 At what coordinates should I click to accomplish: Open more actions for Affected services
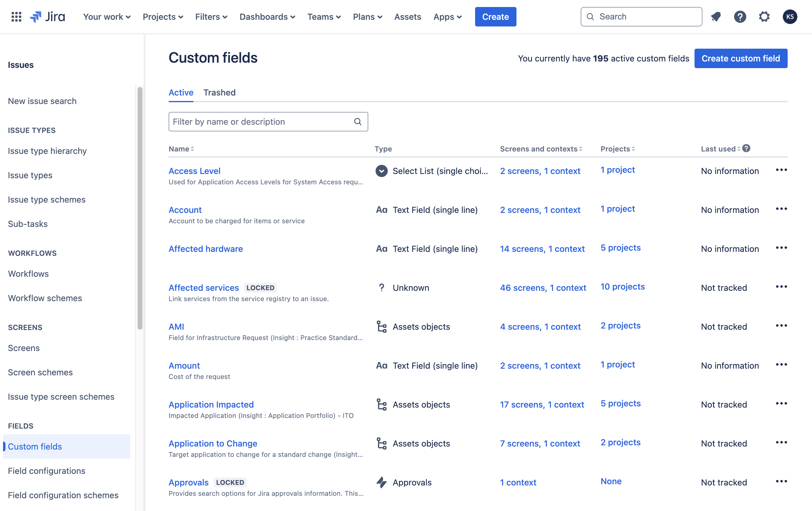pos(781,287)
